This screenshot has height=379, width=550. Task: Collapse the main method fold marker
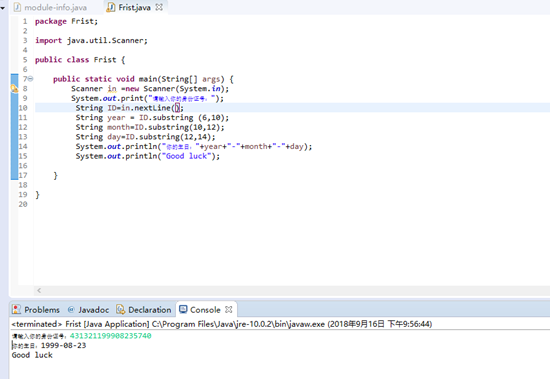click(x=31, y=79)
